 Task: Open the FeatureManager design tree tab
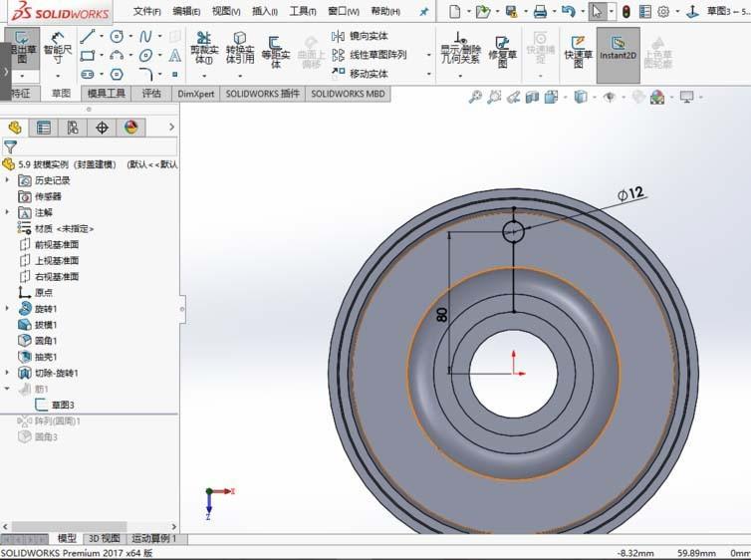[x=14, y=128]
